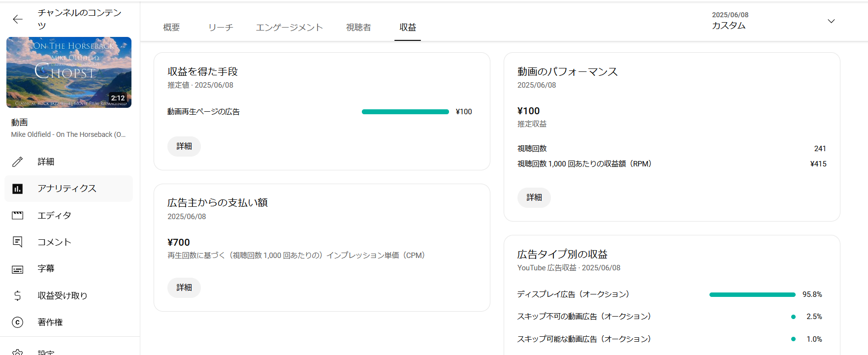The height and width of the screenshot is (355, 868).
Task: Click the スキップ可能な動画広告 green dot
Action: coord(793,339)
